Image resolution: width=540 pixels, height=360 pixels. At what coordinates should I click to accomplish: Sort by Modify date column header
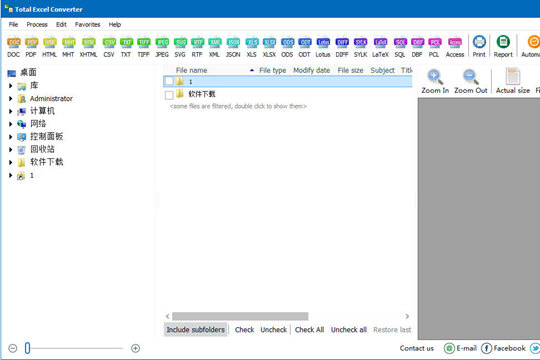point(312,70)
